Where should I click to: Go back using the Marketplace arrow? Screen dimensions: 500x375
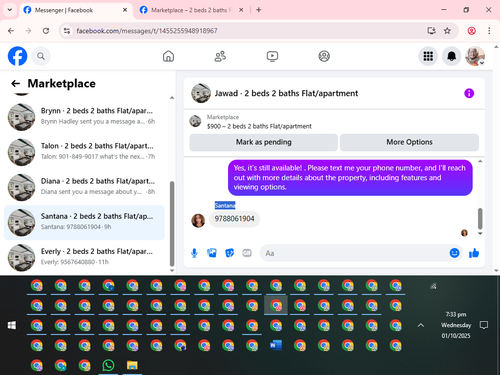click(15, 83)
